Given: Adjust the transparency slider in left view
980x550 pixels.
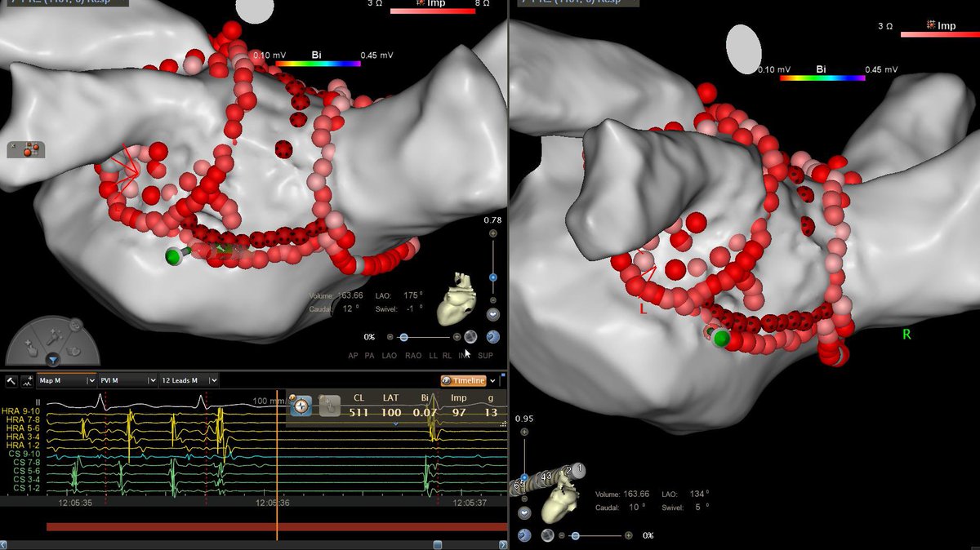Looking at the screenshot, I should pyautogui.click(x=403, y=337).
